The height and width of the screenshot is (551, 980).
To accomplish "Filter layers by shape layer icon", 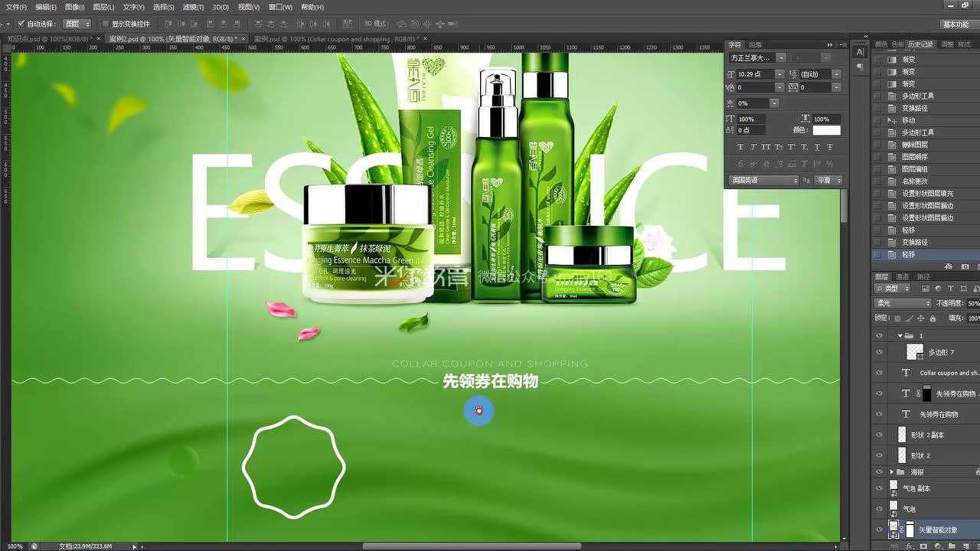I will click(x=963, y=289).
